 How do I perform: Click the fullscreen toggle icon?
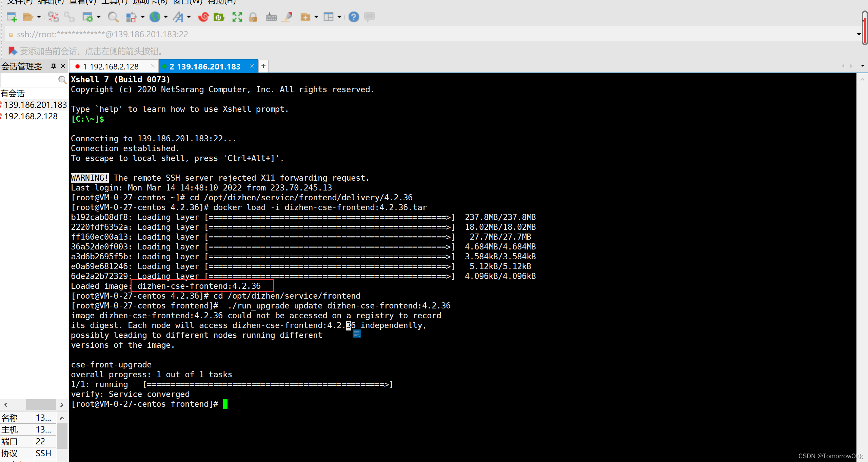coord(237,17)
